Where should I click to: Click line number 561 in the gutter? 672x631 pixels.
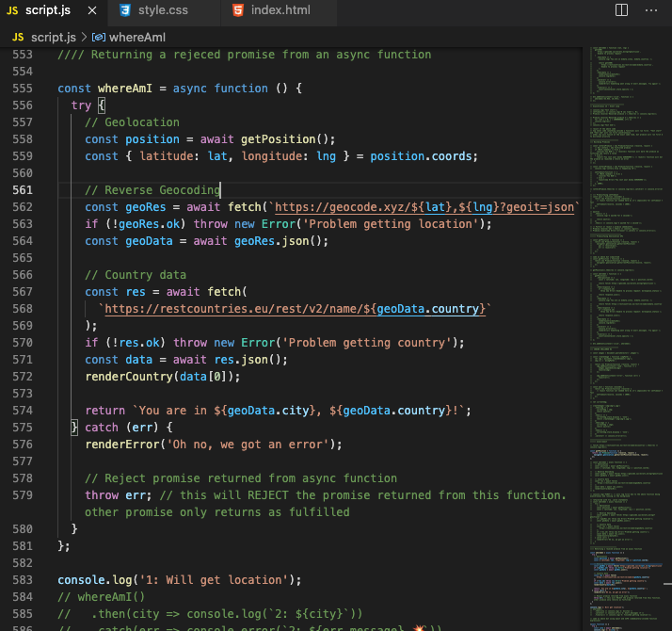pos(23,190)
